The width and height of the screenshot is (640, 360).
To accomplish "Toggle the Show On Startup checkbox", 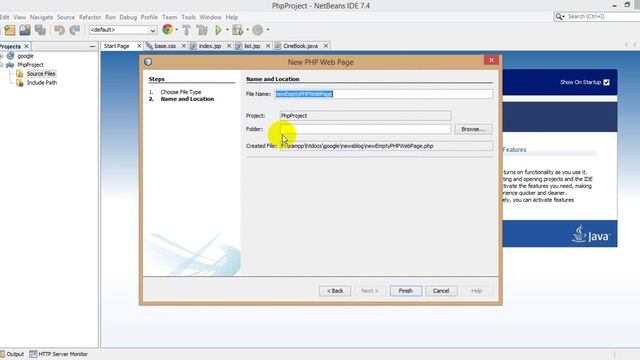I will (607, 82).
